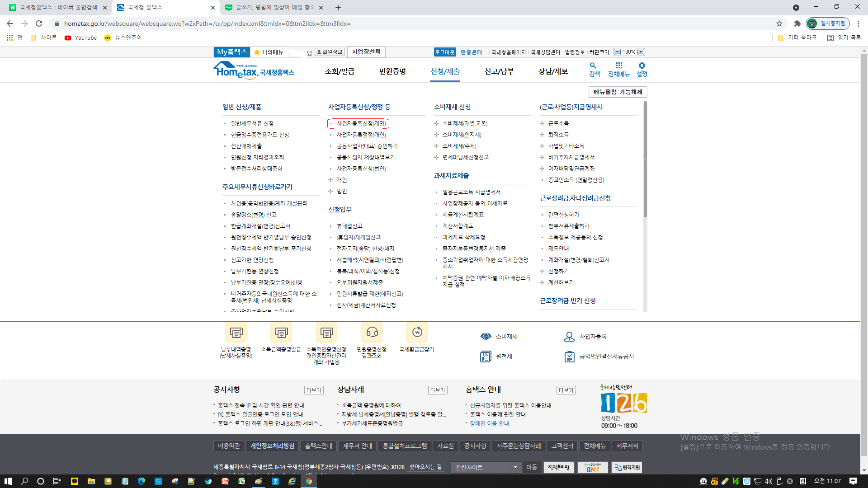This screenshot has height=488, width=868.
Task: Decrease screen size with minus button
Action: [x=617, y=52]
